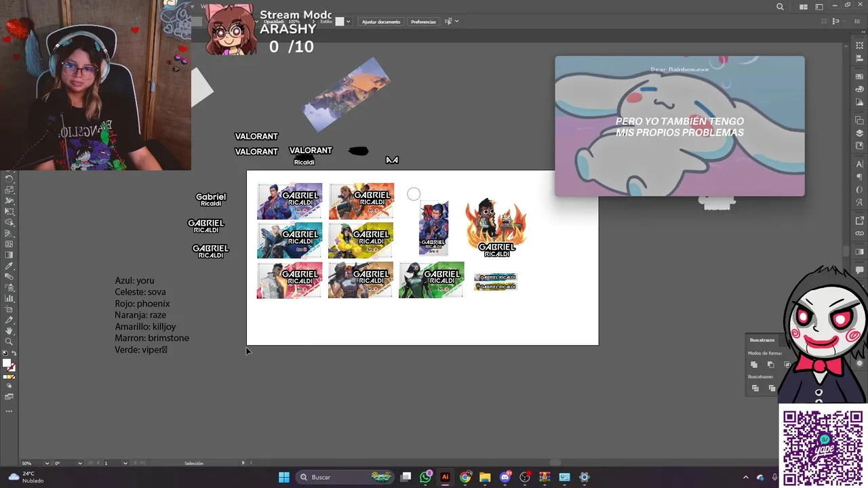Image resolution: width=868 pixels, height=488 pixels.
Task: Open the Align panel icon
Action: pos(860,58)
